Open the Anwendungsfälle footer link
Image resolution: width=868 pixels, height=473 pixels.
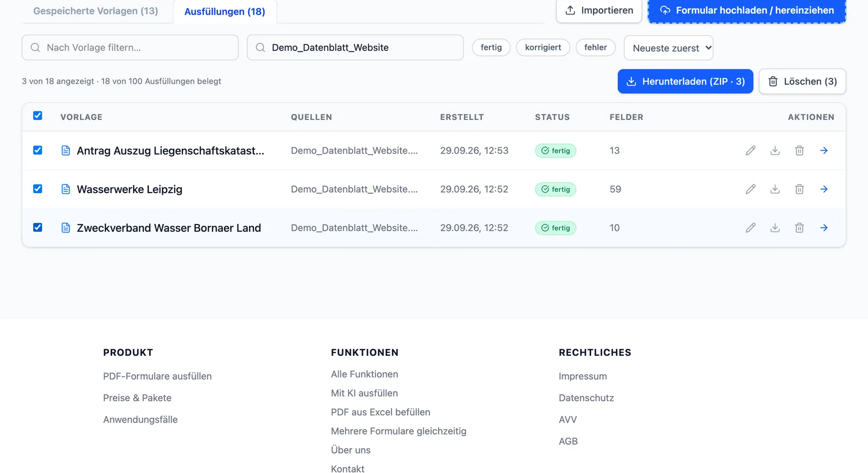[141, 420]
